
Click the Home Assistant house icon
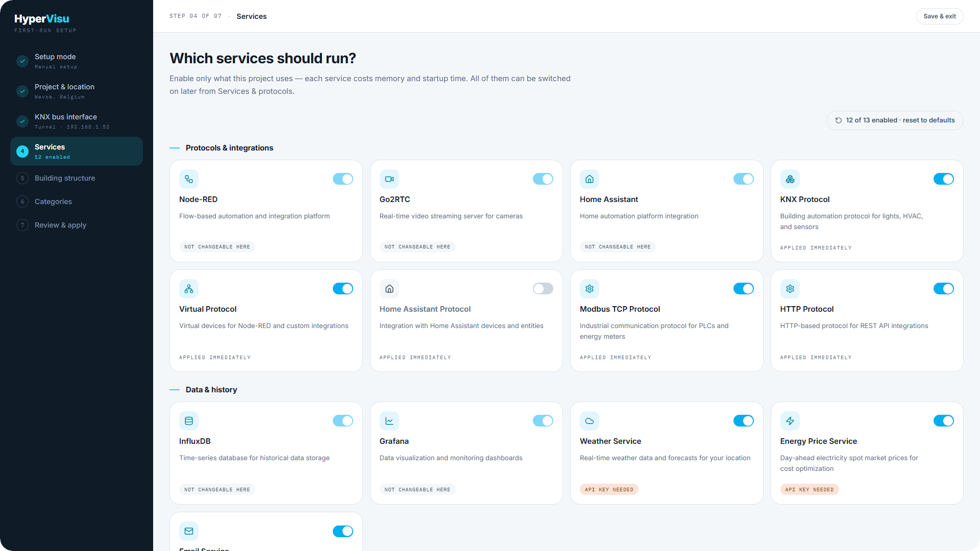[x=590, y=179]
